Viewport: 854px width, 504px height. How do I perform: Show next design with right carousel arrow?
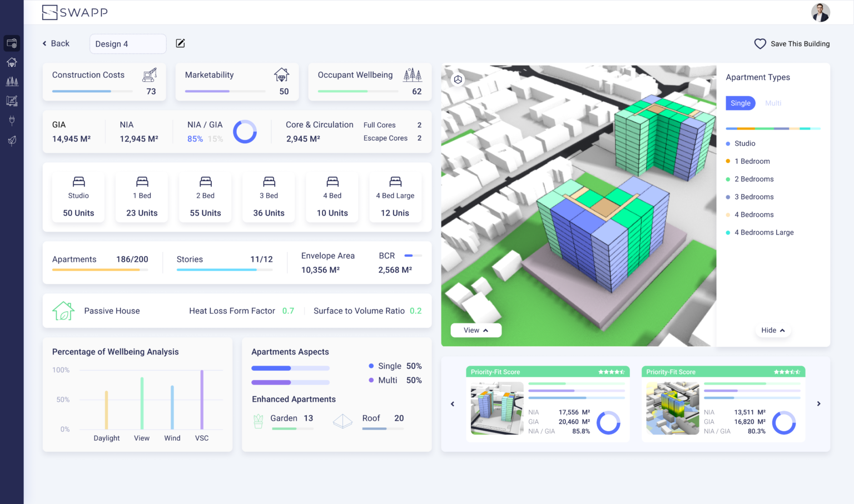pyautogui.click(x=818, y=404)
